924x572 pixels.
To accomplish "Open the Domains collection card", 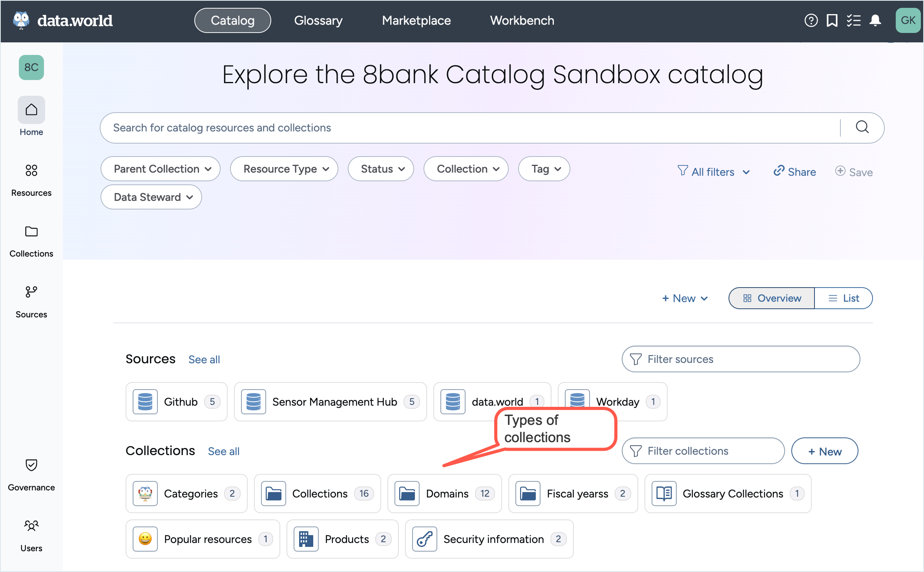I will 444,494.
